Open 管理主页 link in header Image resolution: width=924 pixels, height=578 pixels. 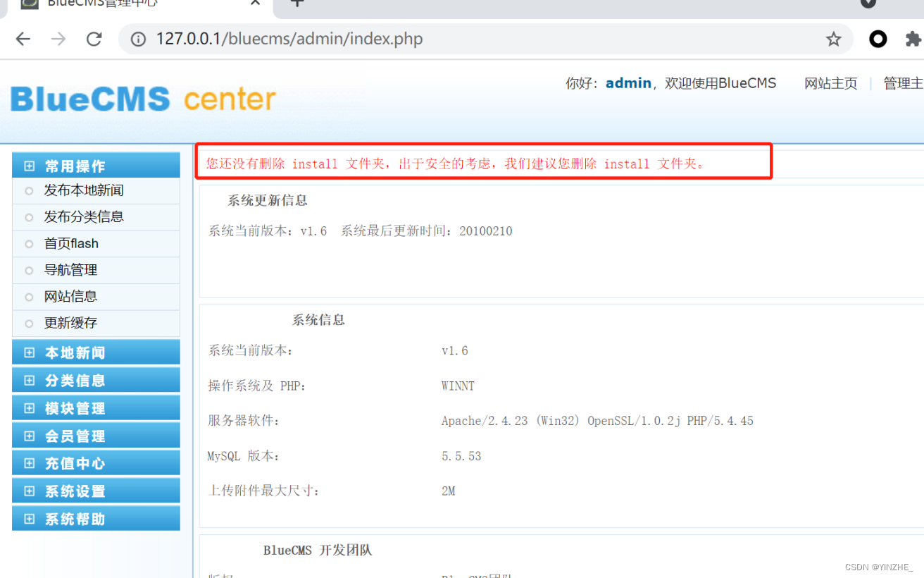pos(904,83)
